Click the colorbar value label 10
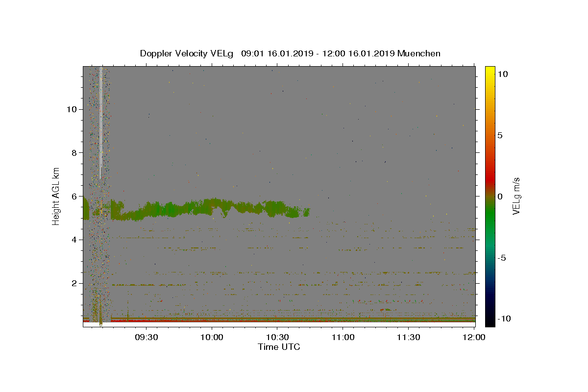Image resolution: width=588 pixels, height=392 pixels. (x=502, y=74)
